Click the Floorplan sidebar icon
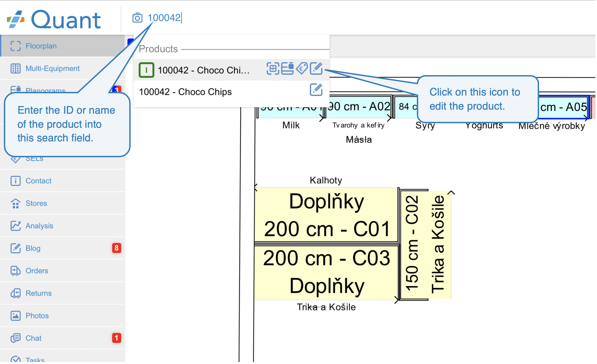 tap(15, 46)
